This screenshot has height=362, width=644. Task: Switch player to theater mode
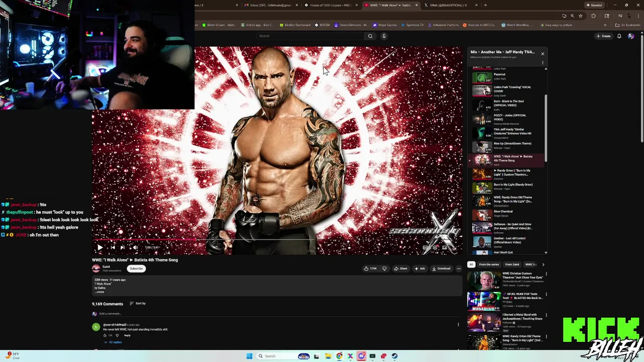coord(445,247)
